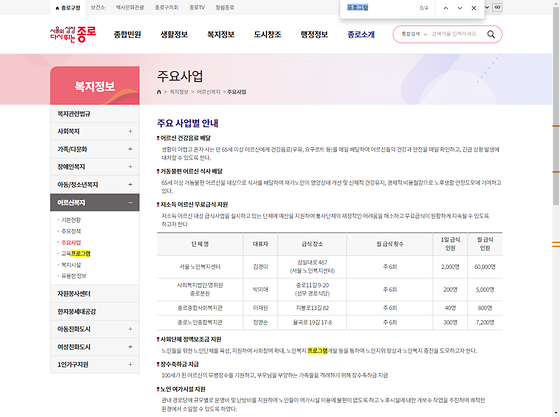
Task: Click the 주요 사업별 안내 heading
Action: click(x=188, y=123)
